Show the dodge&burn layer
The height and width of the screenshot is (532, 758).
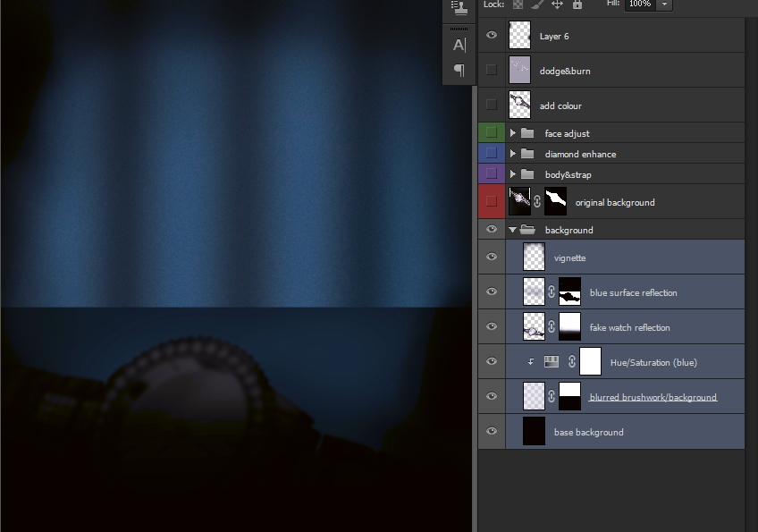click(492, 70)
